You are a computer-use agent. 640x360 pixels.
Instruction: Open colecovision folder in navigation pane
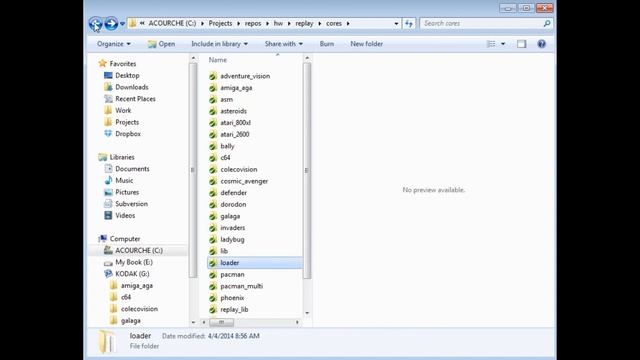click(x=139, y=309)
